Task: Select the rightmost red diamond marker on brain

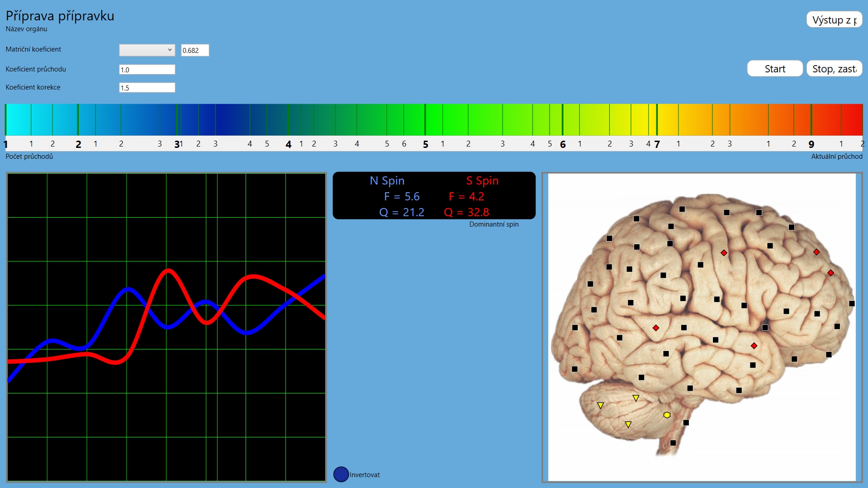Action: point(830,273)
